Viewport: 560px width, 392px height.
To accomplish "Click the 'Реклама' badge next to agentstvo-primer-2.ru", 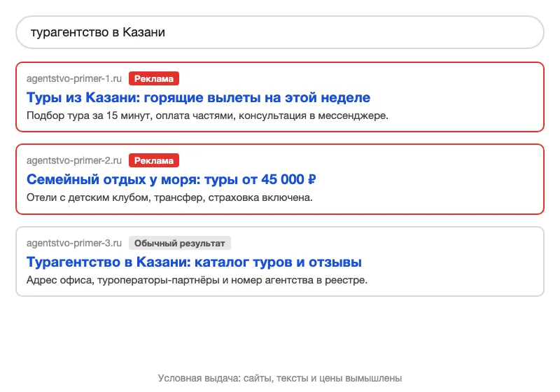I will [154, 161].
